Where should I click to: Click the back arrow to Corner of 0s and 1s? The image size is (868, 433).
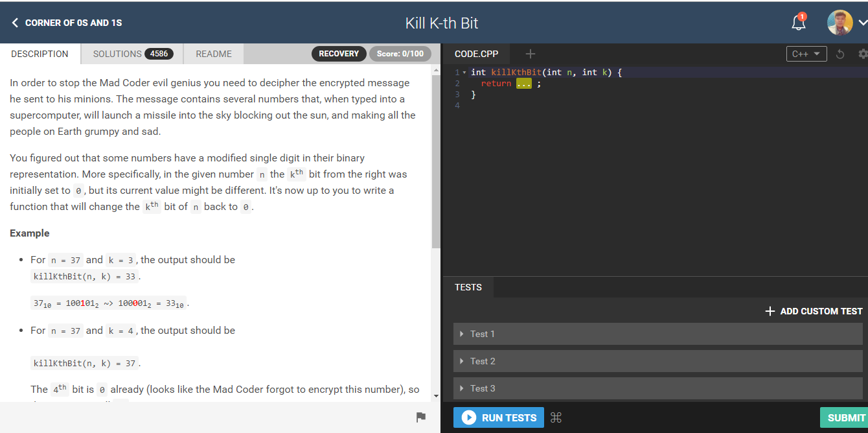click(x=16, y=23)
